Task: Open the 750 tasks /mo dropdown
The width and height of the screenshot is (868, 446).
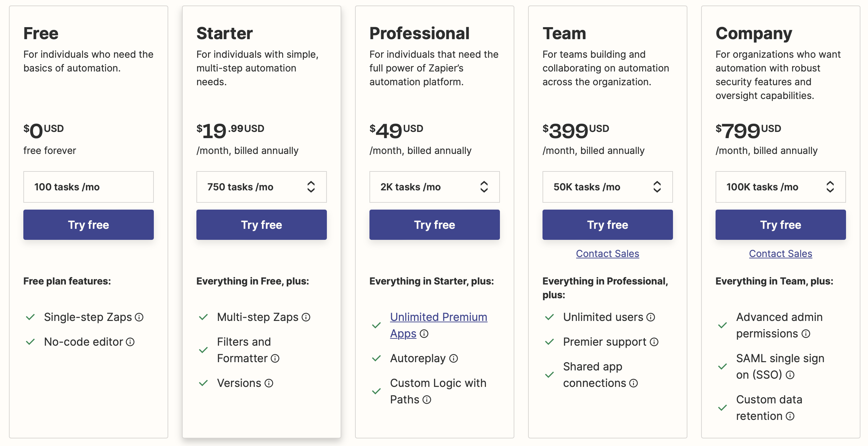Action: [261, 187]
